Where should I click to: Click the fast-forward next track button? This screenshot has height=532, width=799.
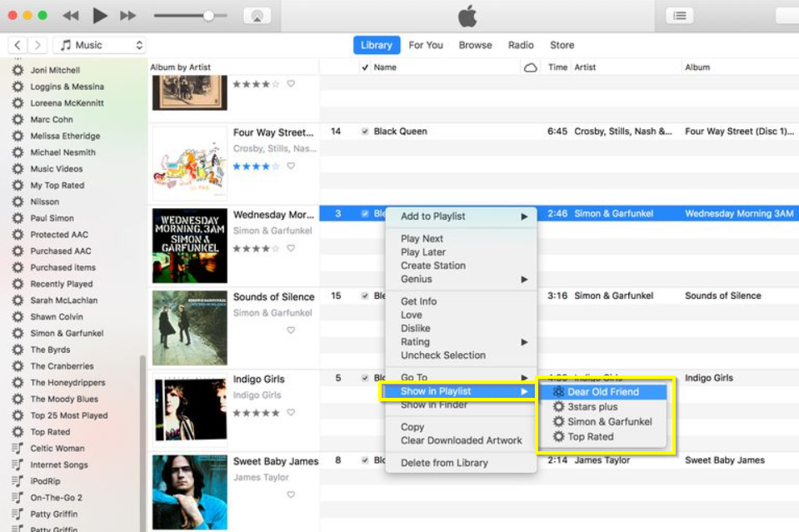click(x=127, y=16)
